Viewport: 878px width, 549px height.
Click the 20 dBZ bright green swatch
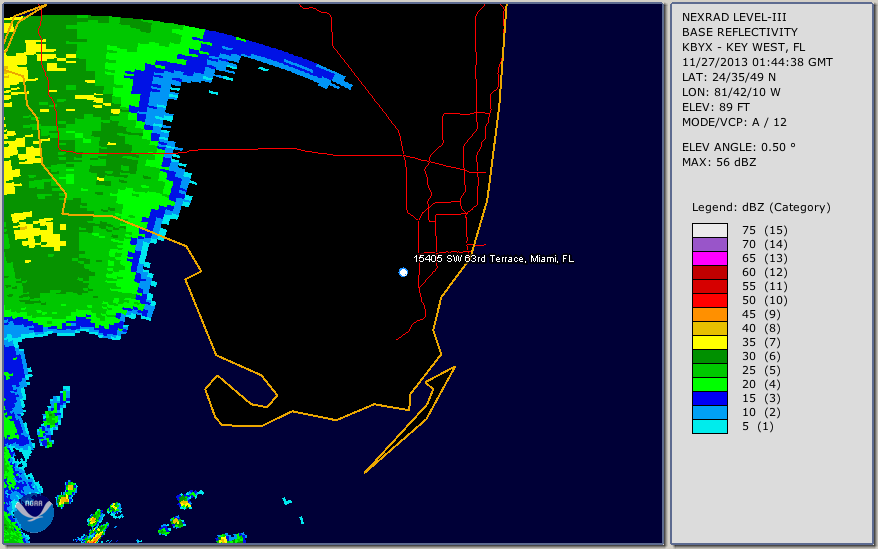pos(709,384)
